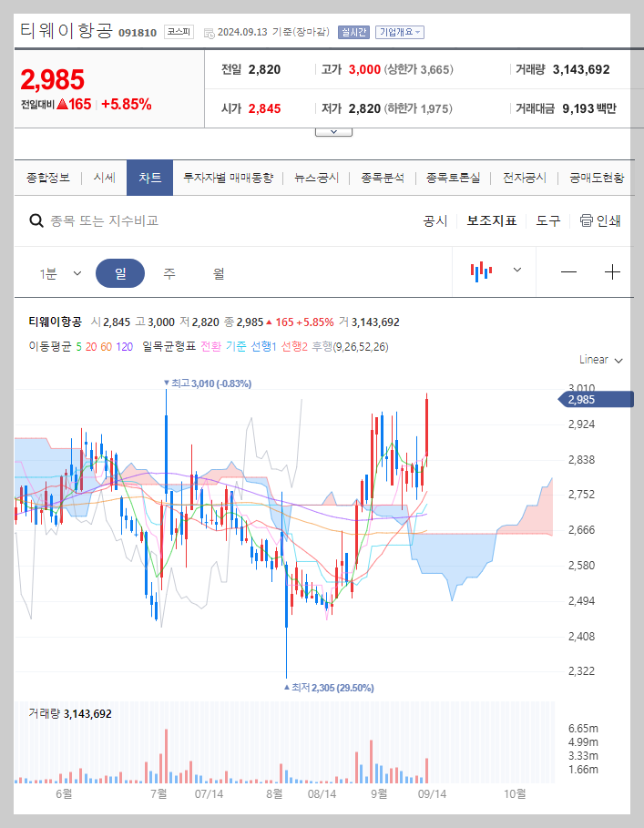Click the 후행 legend
This screenshot has height=828, width=644.
point(322,346)
